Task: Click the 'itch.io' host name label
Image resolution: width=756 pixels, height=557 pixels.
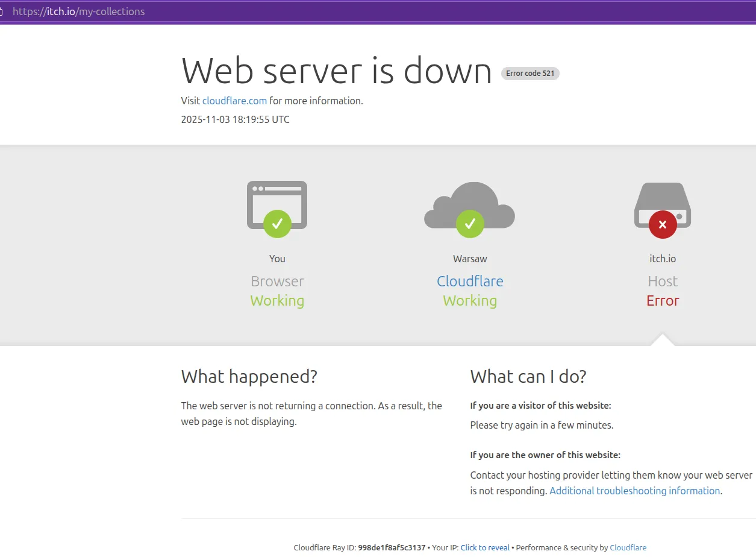Action: (x=663, y=259)
